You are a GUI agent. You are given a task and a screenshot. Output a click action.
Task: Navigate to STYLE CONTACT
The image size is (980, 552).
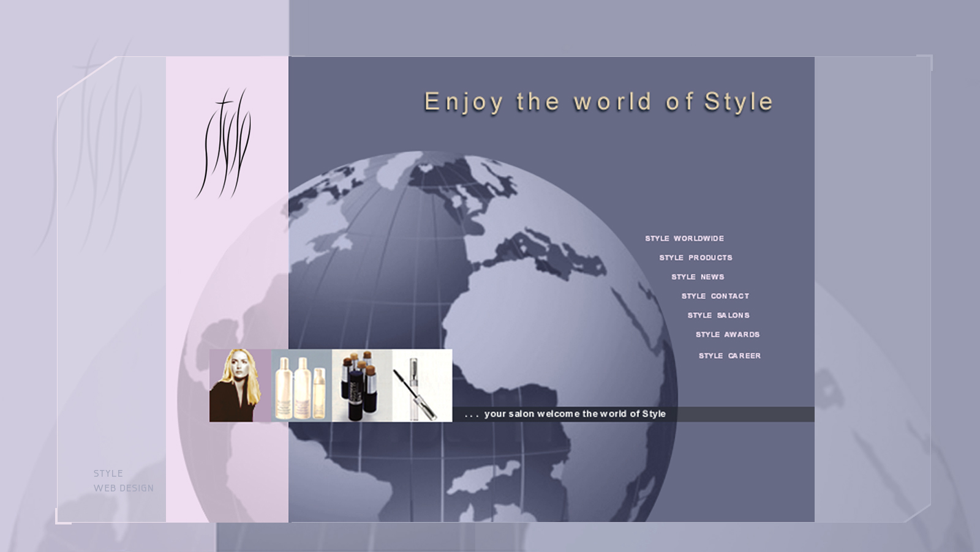coord(715,296)
